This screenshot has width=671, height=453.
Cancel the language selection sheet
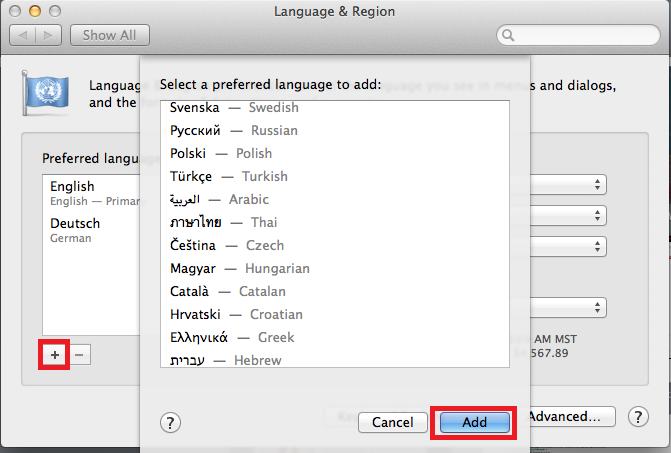click(x=392, y=422)
